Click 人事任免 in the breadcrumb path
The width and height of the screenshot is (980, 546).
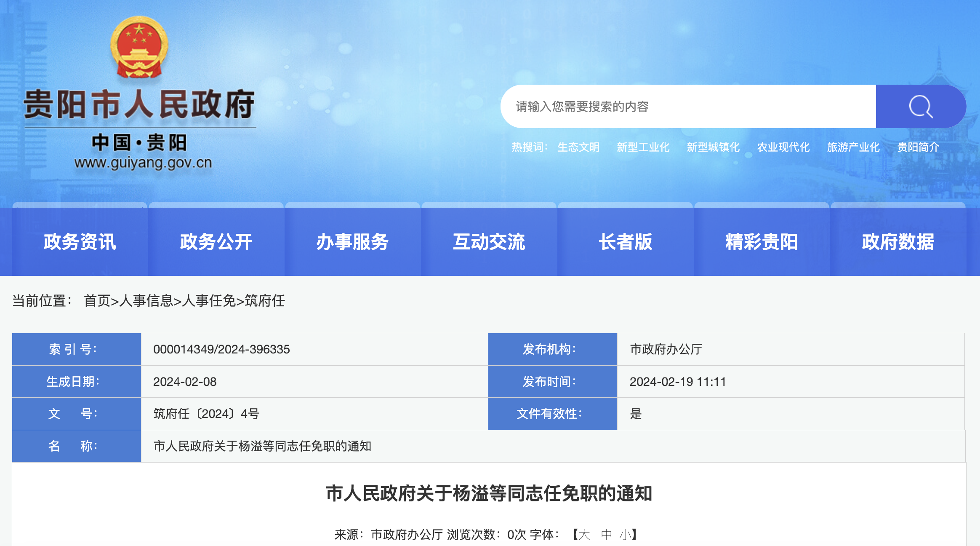208,301
